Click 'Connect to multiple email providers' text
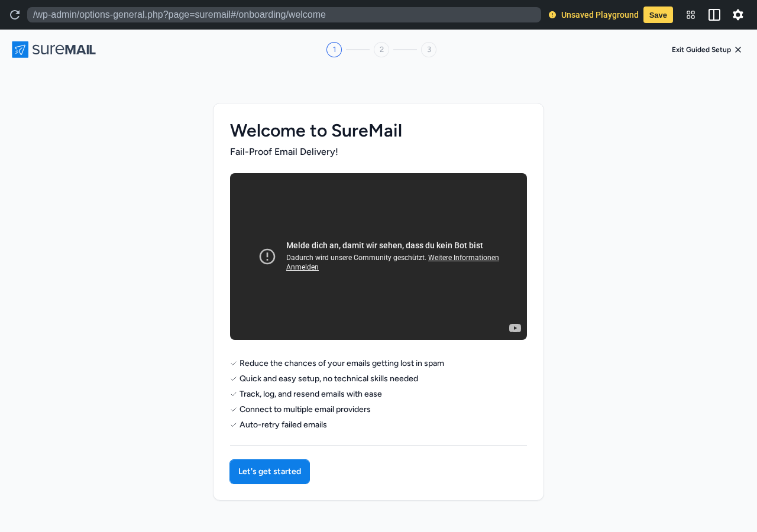This screenshot has width=757, height=532. click(x=305, y=410)
